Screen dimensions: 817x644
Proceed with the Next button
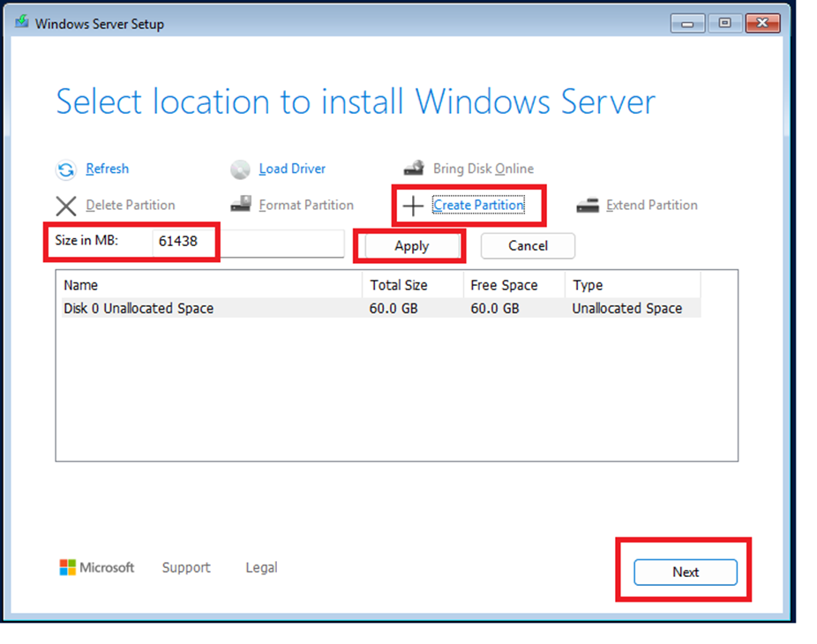pyautogui.click(x=685, y=572)
